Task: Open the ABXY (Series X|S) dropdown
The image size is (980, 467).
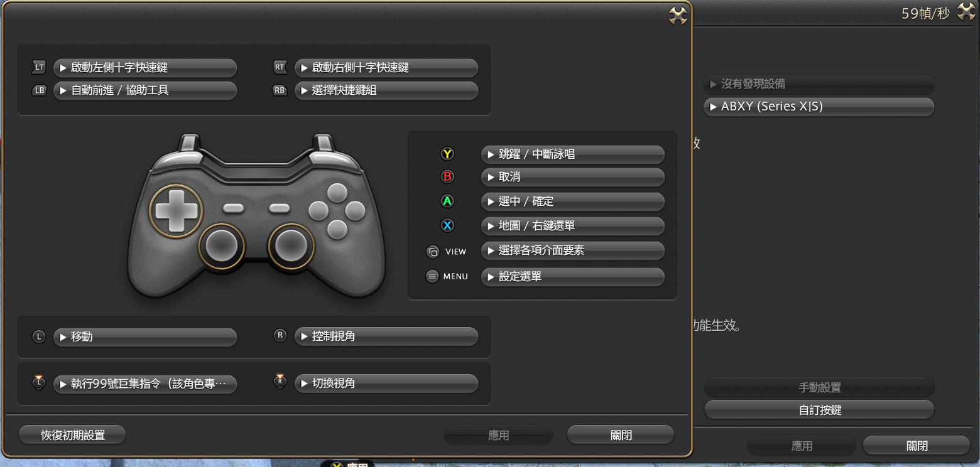Action: click(x=818, y=106)
